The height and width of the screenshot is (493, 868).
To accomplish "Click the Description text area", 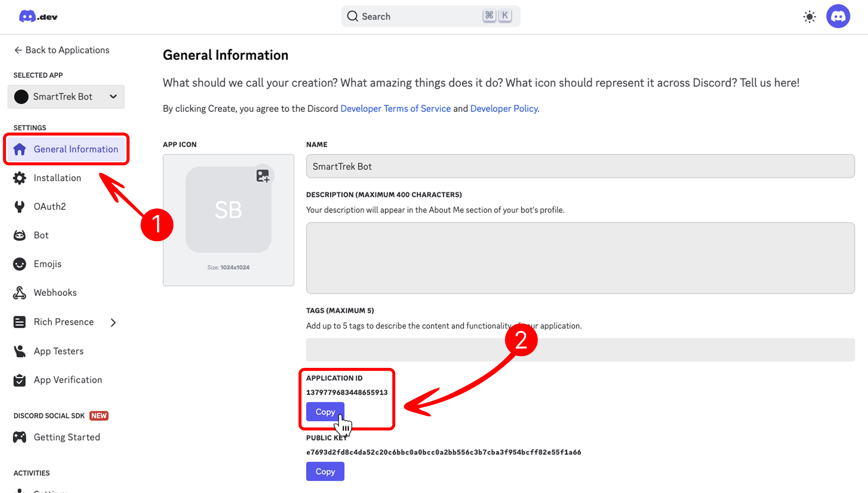I will [x=580, y=258].
